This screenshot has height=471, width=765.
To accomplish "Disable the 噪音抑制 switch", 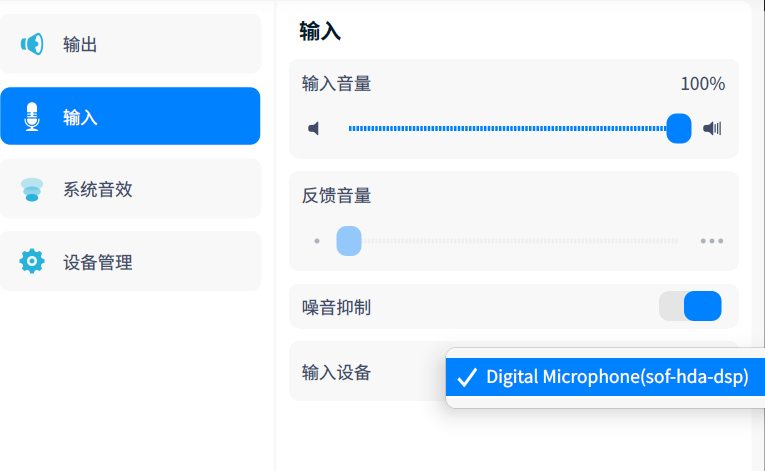I will point(690,306).
